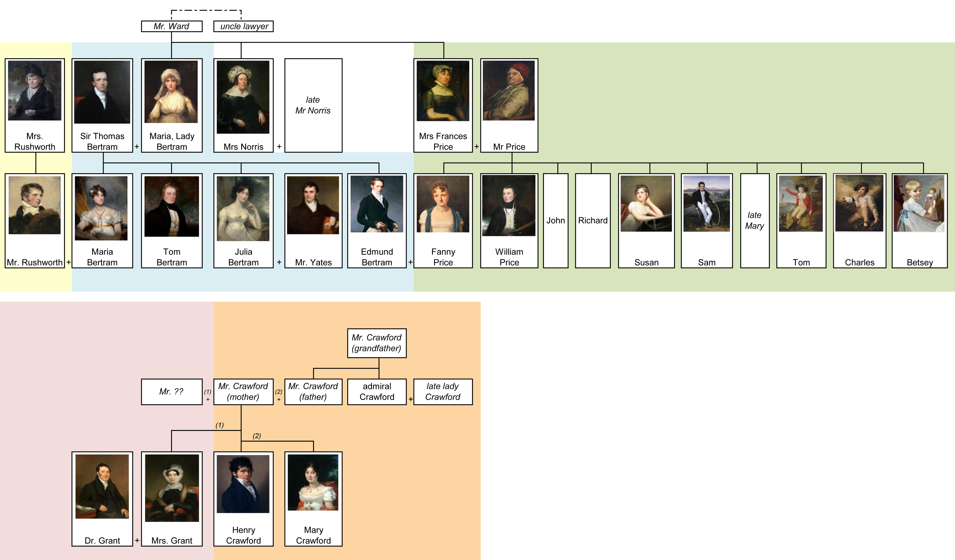Select the uncle lawyer box
Screen dimensions: 955x560
[243, 26]
